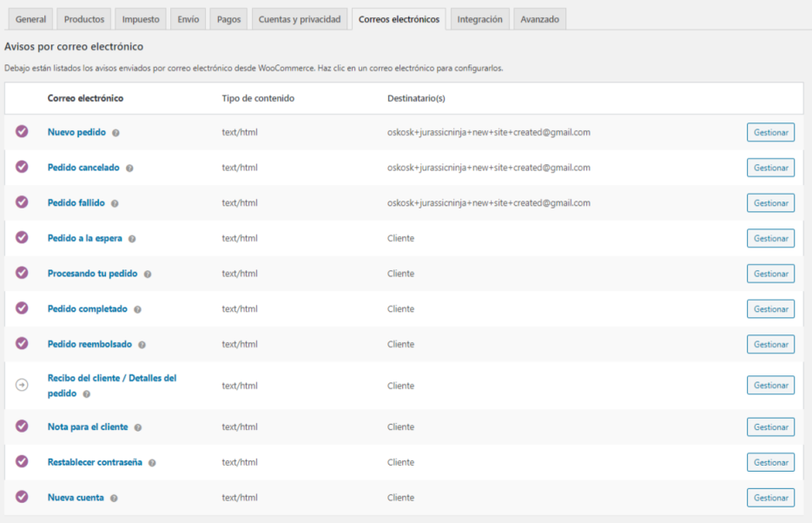Click the manual-send arrow icon for Recibo del cliente
This screenshot has width=812, height=523.
tap(22, 385)
